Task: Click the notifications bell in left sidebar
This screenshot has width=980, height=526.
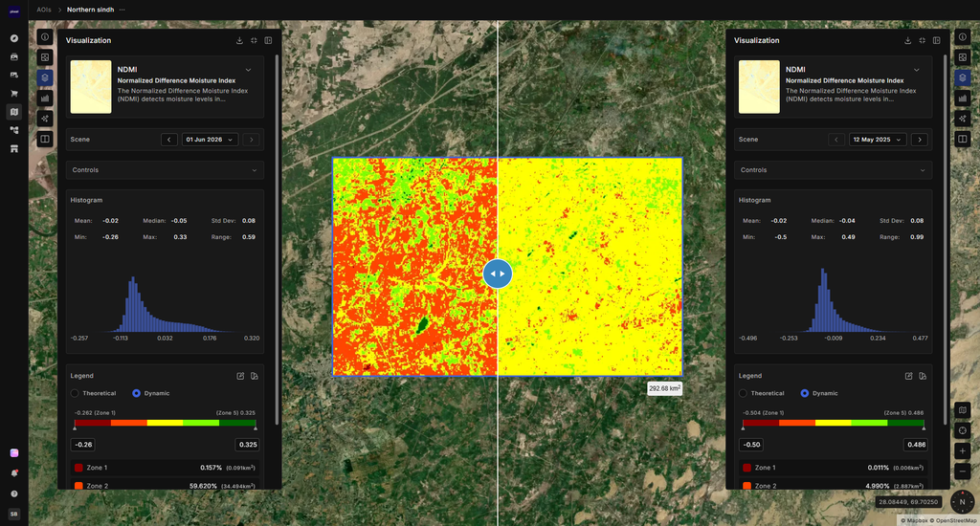Action: pos(13,473)
